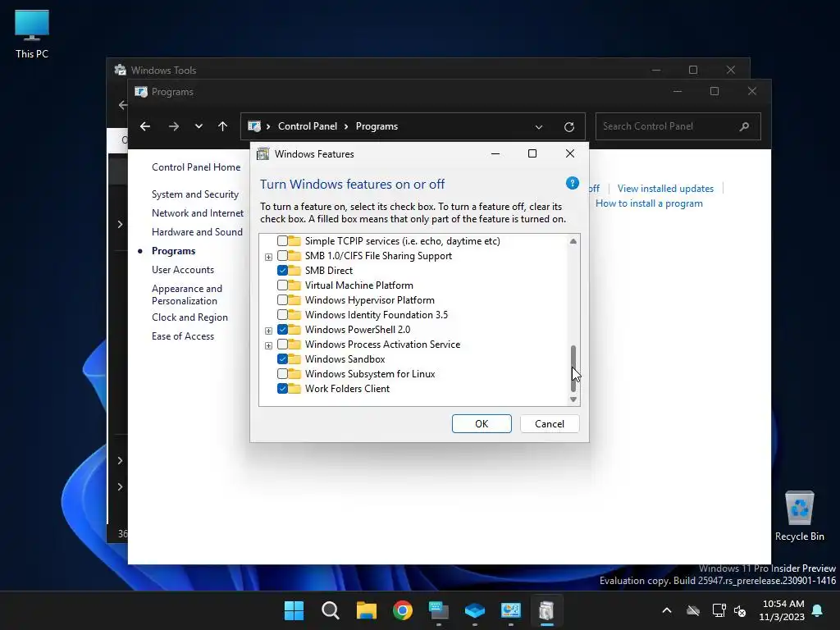Open address bar history dropdown
The height and width of the screenshot is (630, 840).
pyautogui.click(x=538, y=127)
